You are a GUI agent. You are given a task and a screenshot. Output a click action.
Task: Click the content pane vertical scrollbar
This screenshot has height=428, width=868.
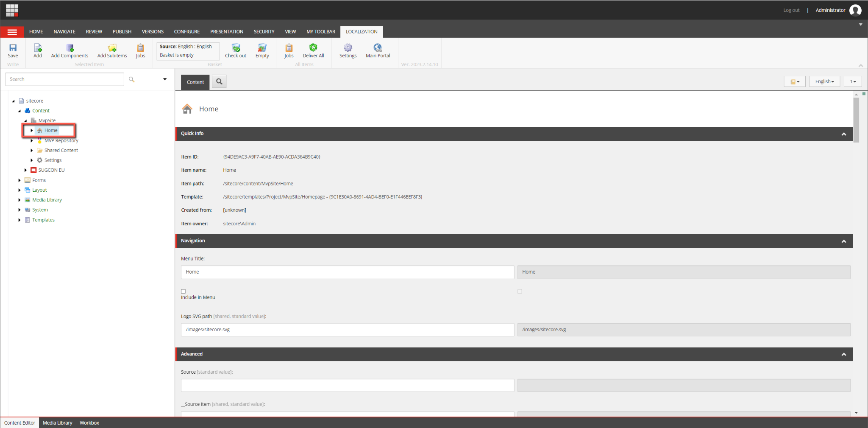856,120
